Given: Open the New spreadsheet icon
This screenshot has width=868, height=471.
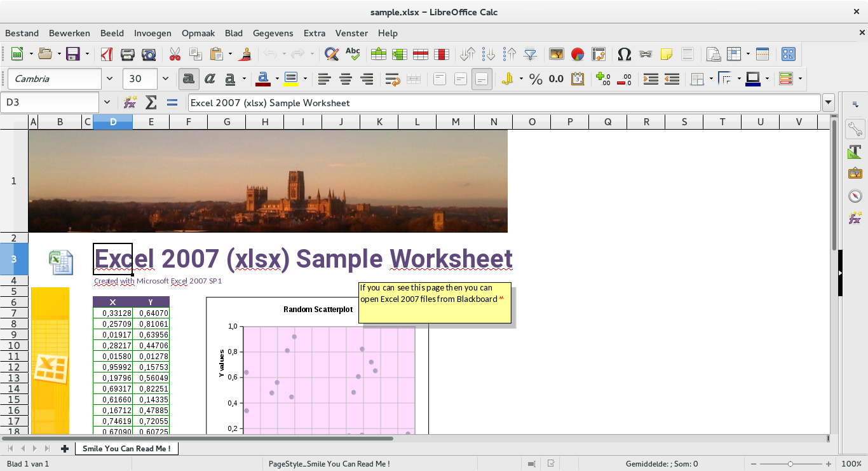Looking at the screenshot, I should pos(17,54).
